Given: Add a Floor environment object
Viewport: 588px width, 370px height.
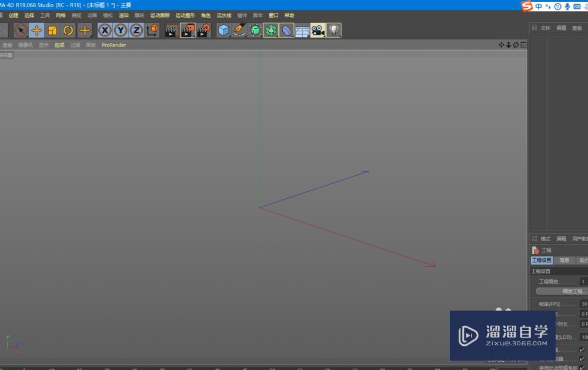Looking at the screenshot, I should (x=302, y=31).
